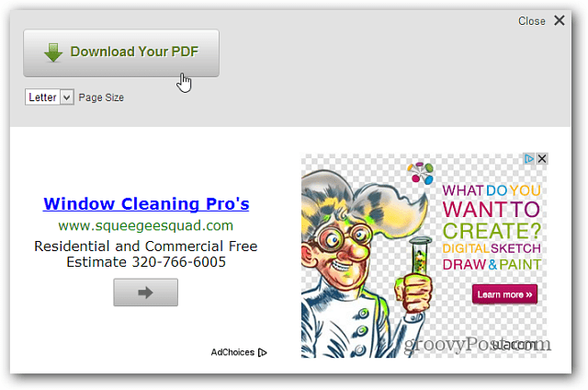Click the Download Your PDF button
This screenshot has width=588, height=390.
(x=121, y=53)
